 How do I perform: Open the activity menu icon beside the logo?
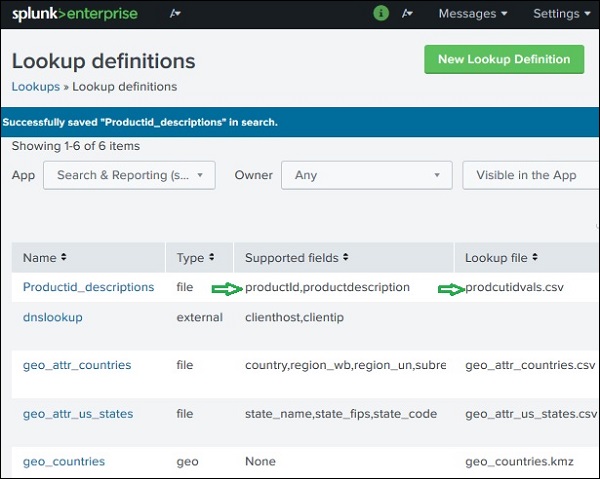[x=176, y=14]
